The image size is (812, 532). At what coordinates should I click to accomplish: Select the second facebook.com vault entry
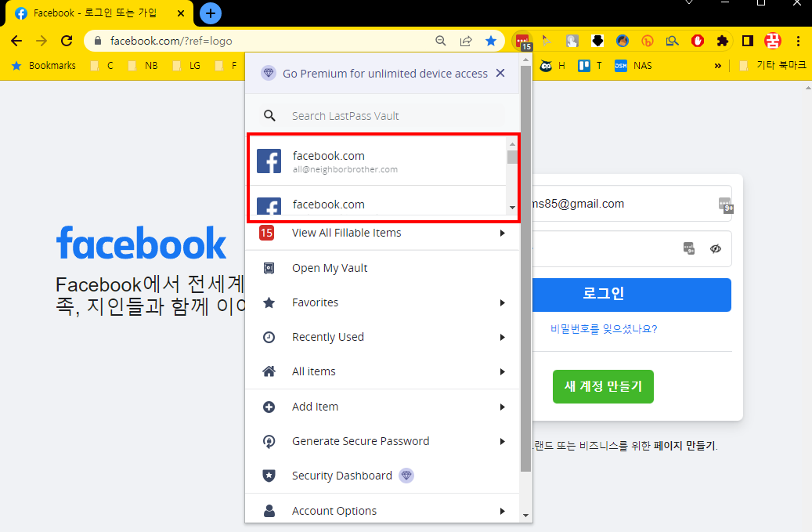tap(378, 201)
